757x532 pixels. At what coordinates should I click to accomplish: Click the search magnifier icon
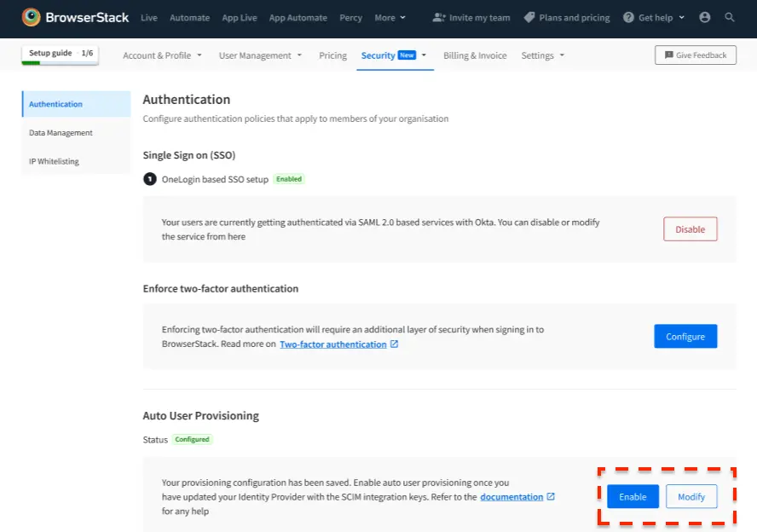pos(730,17)
